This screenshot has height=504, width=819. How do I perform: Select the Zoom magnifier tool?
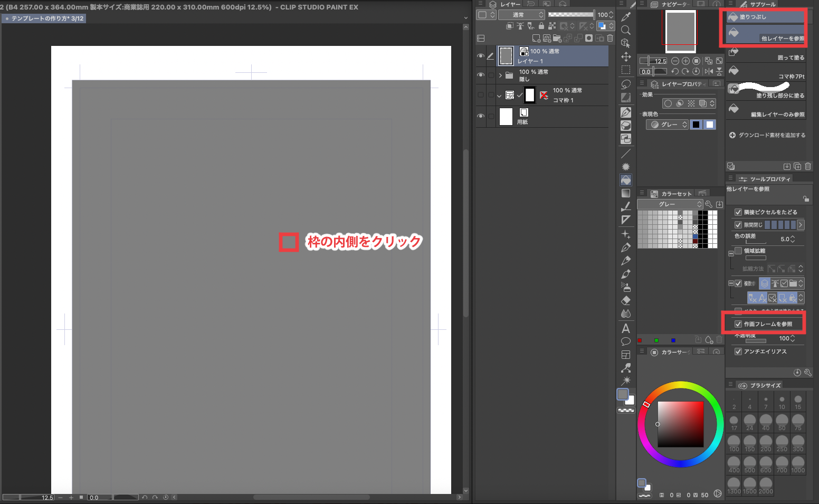click(x=626, y=30)
